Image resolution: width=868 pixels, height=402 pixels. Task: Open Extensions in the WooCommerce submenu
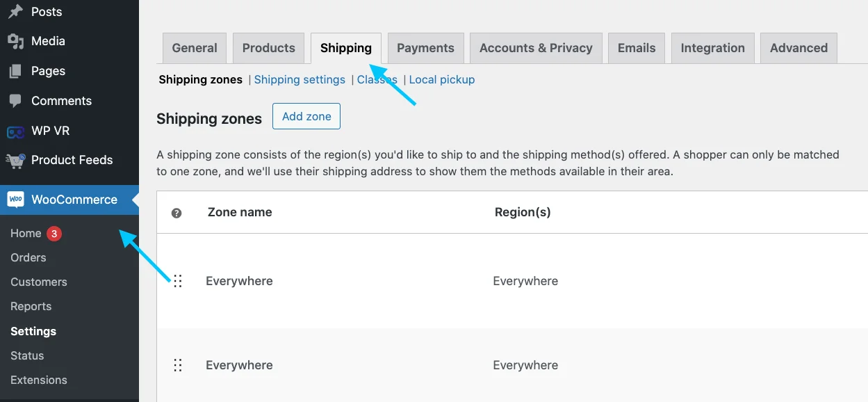[x=39, y=380]
